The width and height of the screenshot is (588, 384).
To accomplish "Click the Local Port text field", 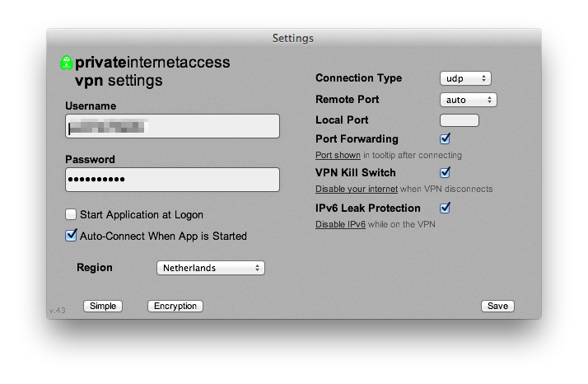I will pos(460,120).
